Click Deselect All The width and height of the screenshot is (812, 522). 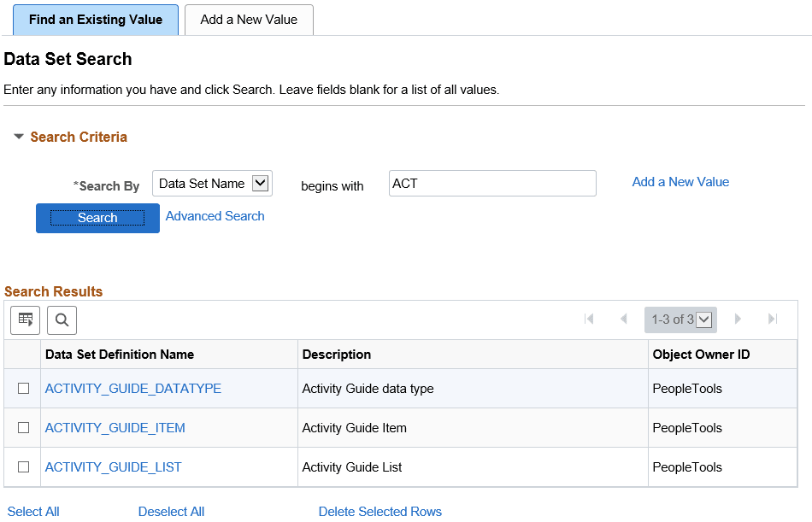(x=171, y=511)
